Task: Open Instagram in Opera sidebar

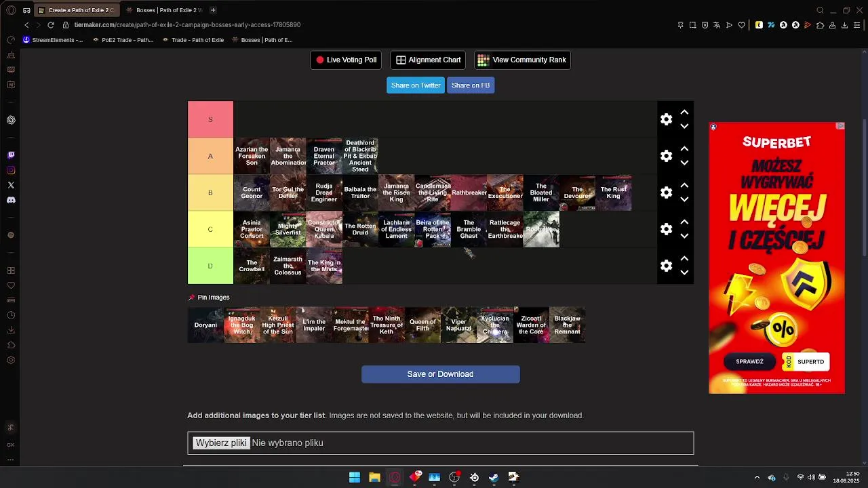Action: pos(11,170)
